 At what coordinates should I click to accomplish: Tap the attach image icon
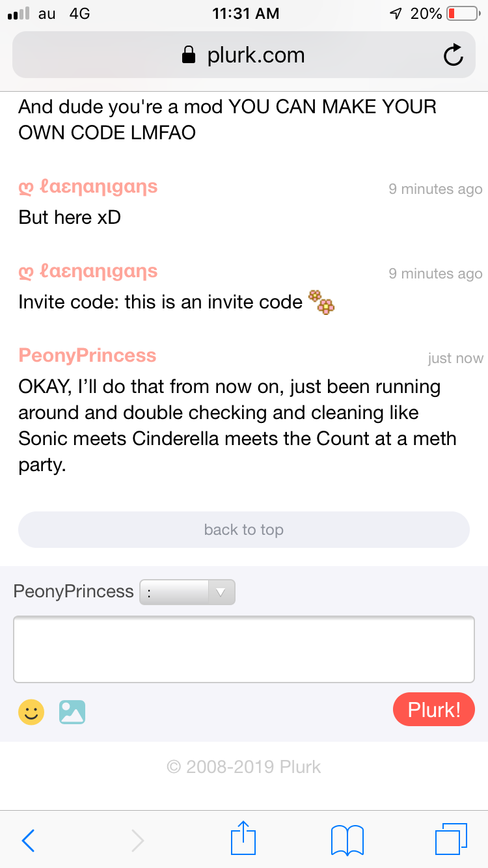point(72,712)
